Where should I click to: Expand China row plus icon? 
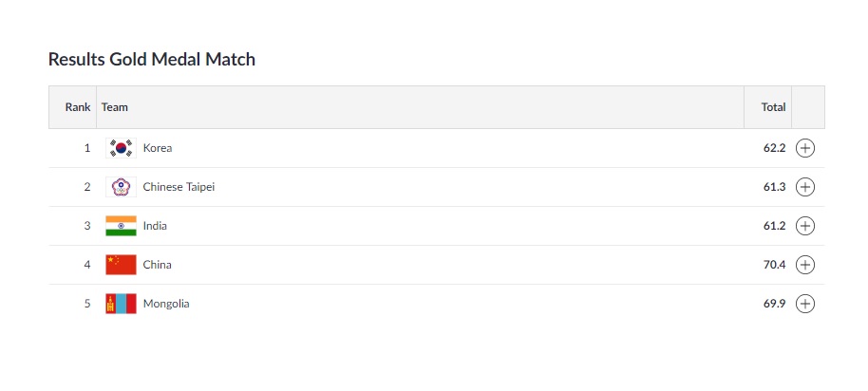click(x=805, y=265)
